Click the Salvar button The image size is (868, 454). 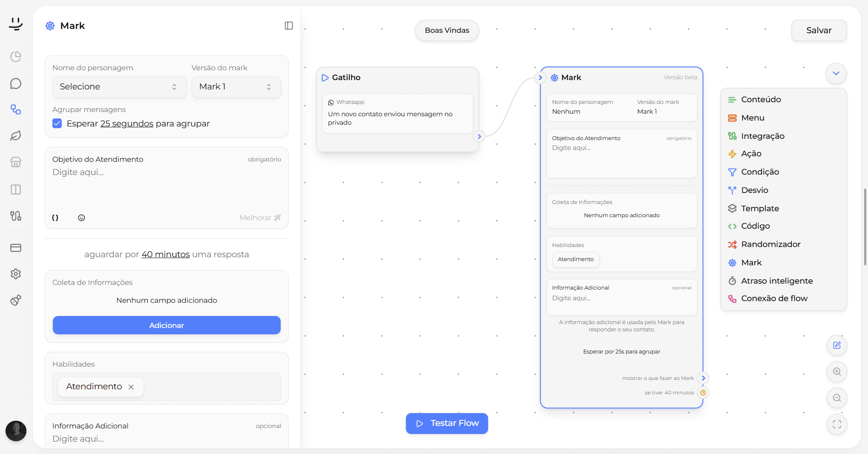819,30
